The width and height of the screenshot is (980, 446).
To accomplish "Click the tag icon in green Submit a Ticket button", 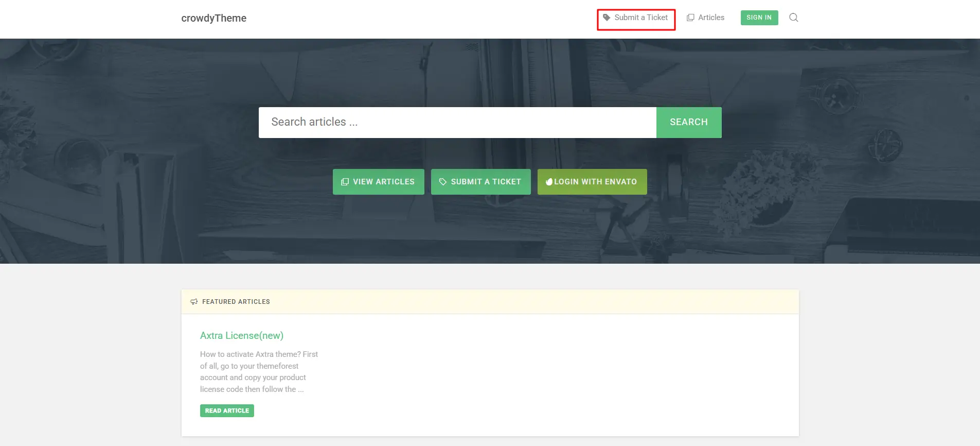I will point(442,182).
